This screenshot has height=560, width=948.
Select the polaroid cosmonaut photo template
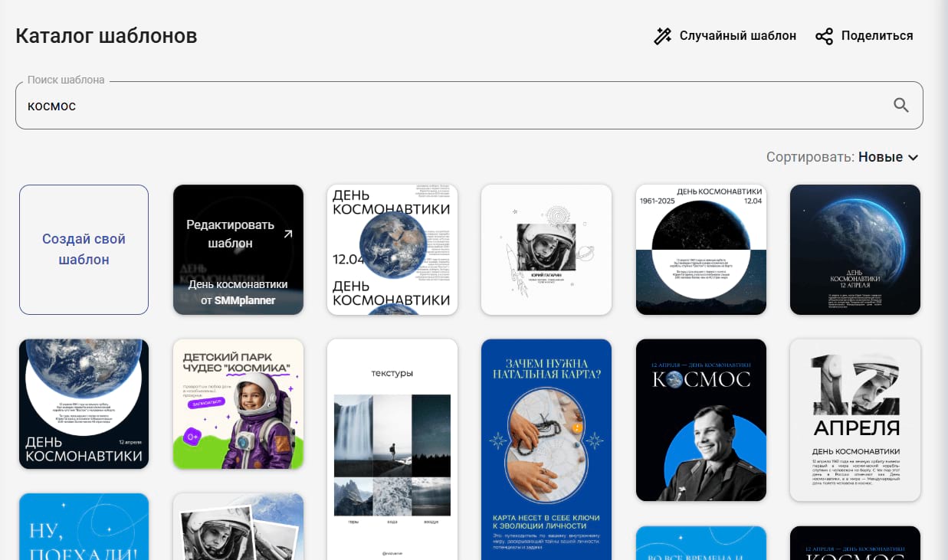(238, 527)
